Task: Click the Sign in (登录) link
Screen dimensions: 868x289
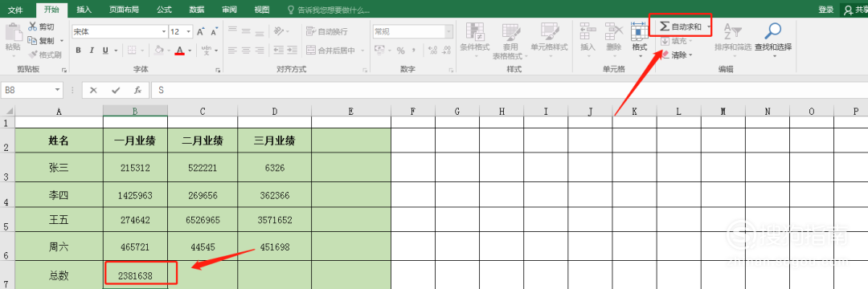Action: click(826, 10)
